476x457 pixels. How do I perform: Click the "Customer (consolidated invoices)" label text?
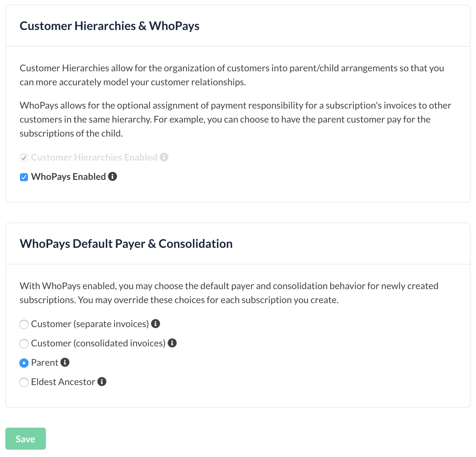pos(98,343)
